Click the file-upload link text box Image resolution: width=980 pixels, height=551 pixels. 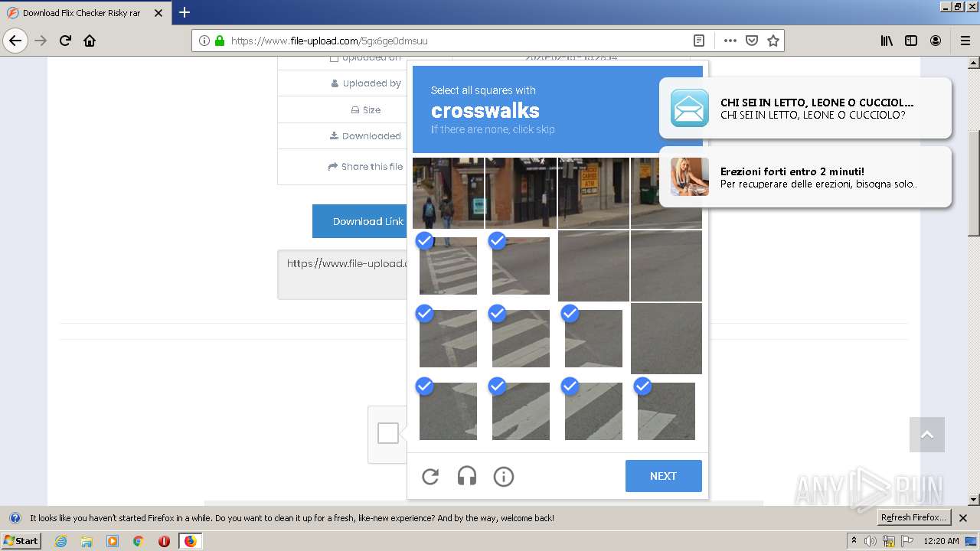tap(342, 274)
